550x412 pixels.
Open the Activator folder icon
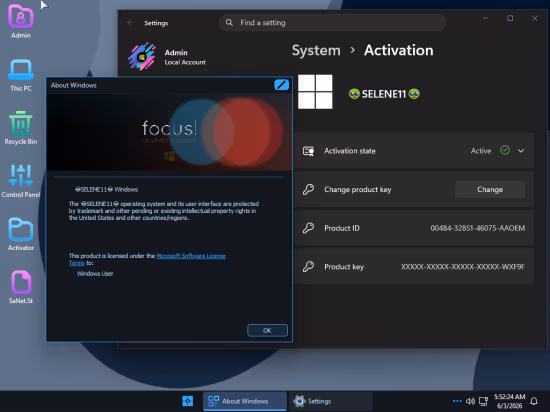21,234
